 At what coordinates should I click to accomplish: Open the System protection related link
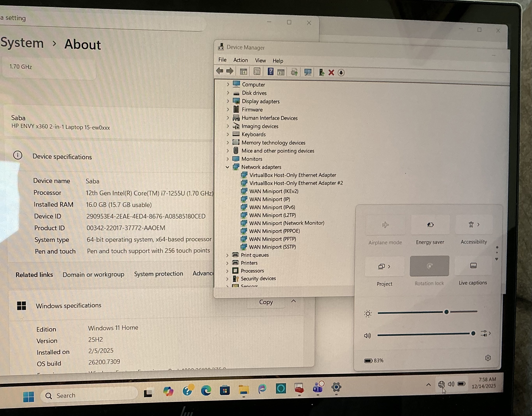(159, 274)
